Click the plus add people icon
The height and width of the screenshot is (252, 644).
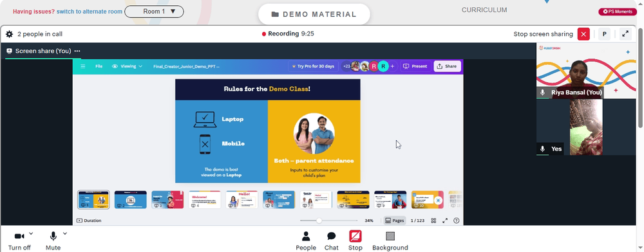392,66
